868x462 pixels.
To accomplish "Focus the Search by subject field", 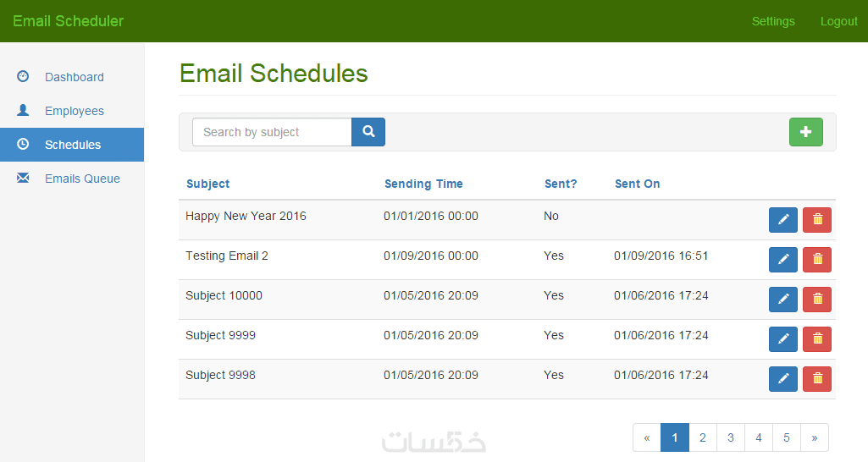I will pyautogui.click(x=272, y=132).
